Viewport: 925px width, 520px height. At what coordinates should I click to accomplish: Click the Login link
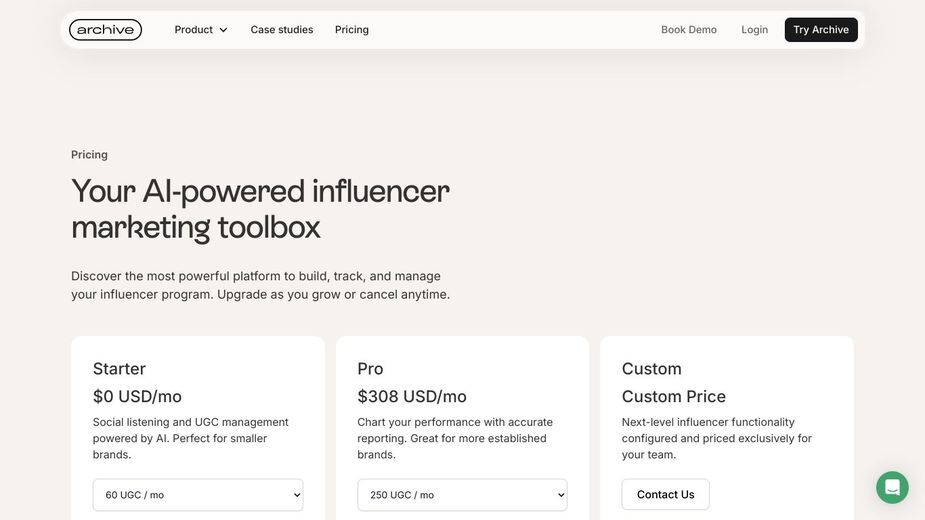pos(755,30)
